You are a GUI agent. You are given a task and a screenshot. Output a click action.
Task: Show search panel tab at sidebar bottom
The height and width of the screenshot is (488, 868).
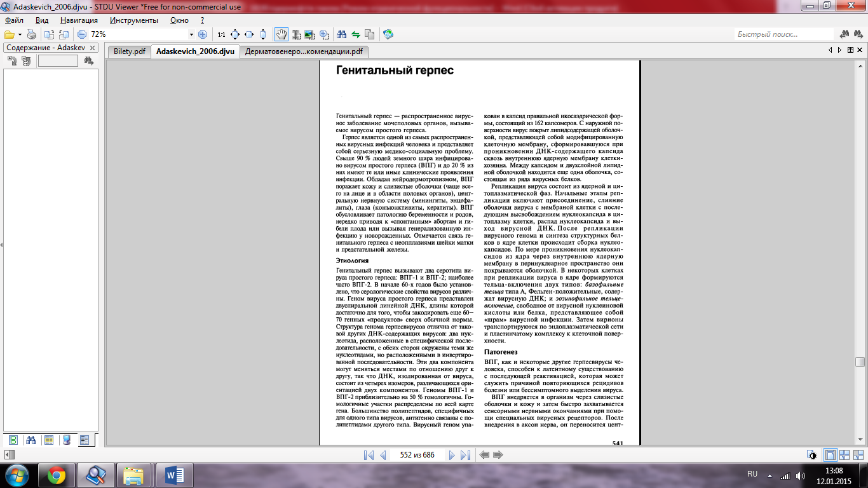click(x=31, y=440)
